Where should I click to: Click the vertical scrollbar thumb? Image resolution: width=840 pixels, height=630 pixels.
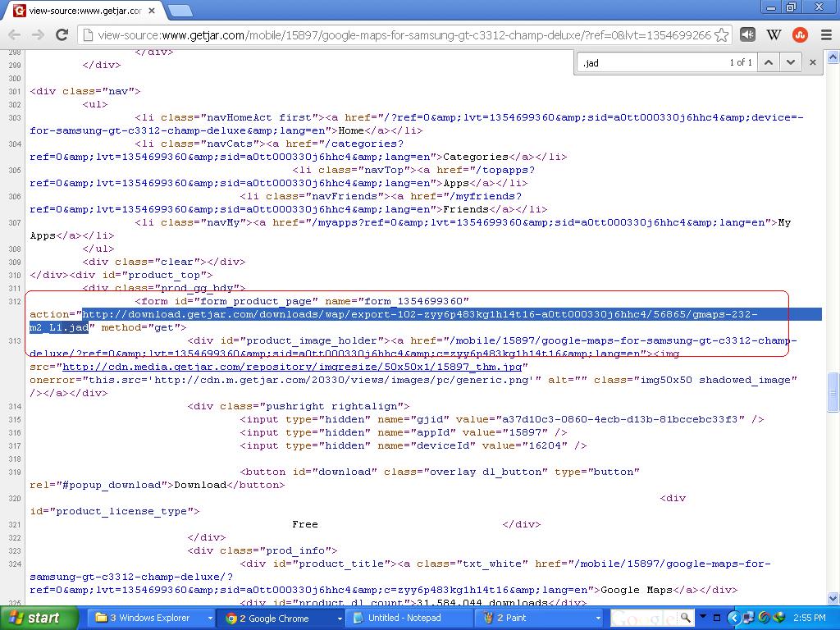pos(833,392)
